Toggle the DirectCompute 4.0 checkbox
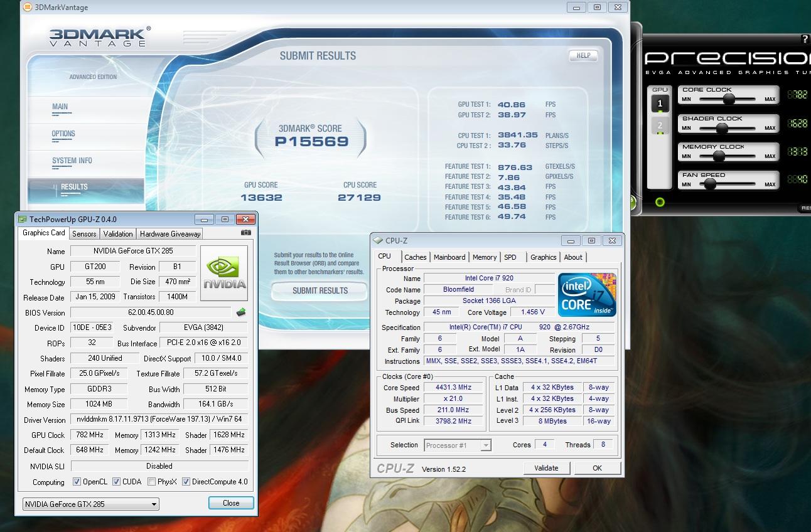 point(186,482)
